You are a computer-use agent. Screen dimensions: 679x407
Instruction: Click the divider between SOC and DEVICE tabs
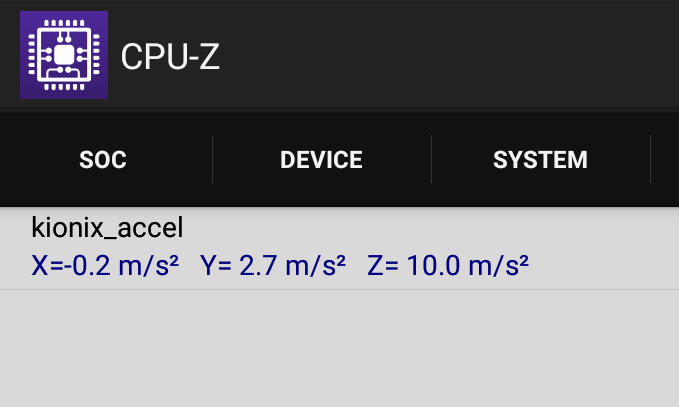pos(213,159)
